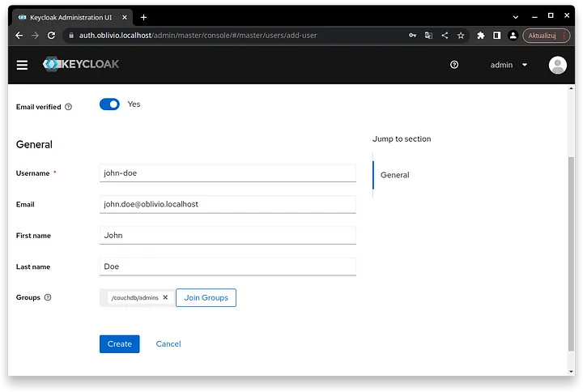This screenshot has height=392, width=583.
Task: Jump to the General section link
Action: pos(394,175)
